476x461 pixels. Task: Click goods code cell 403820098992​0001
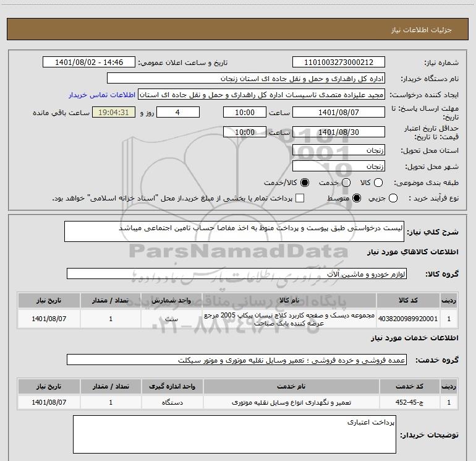(408, 319)
